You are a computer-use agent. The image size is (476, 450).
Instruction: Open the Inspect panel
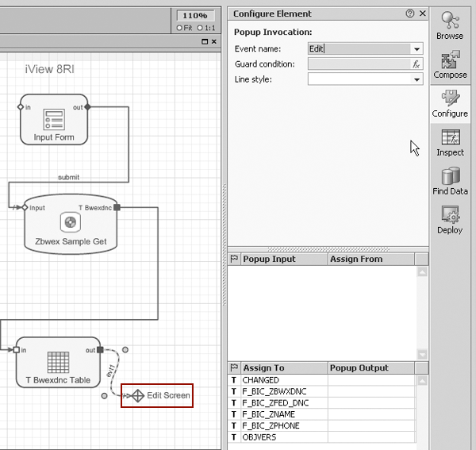point(450,143)
